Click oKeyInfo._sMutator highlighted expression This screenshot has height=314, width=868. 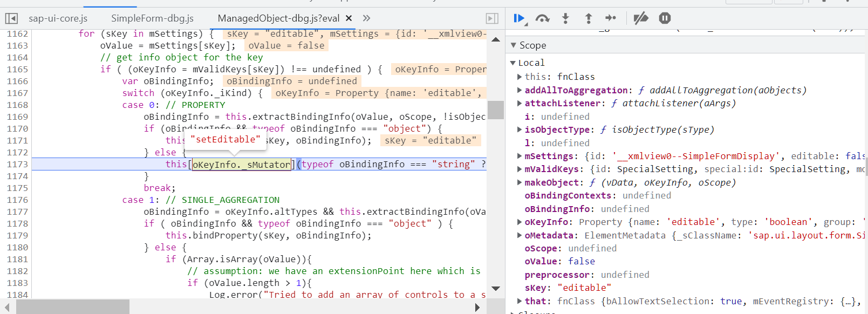click(242, 164)
